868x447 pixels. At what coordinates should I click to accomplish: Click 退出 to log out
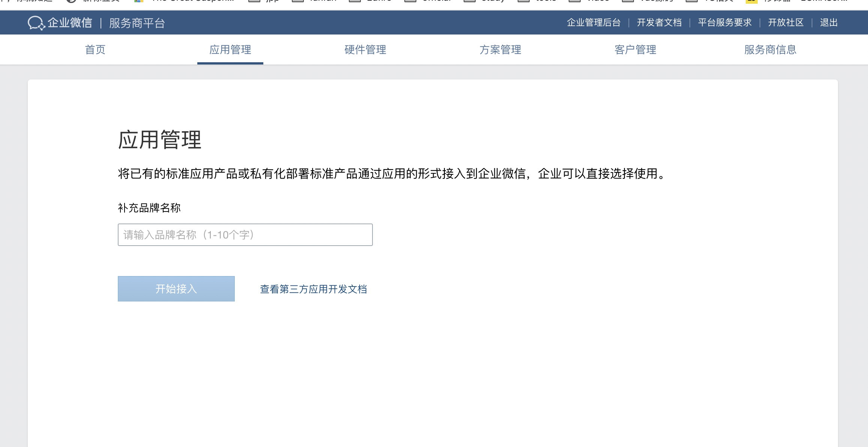pos(829,22)
